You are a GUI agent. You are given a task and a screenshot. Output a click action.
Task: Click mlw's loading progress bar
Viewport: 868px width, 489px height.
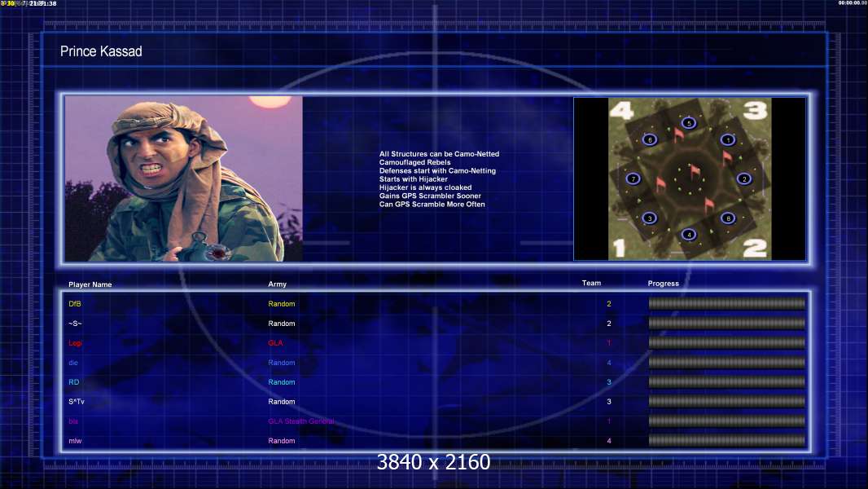pos(727,441)
